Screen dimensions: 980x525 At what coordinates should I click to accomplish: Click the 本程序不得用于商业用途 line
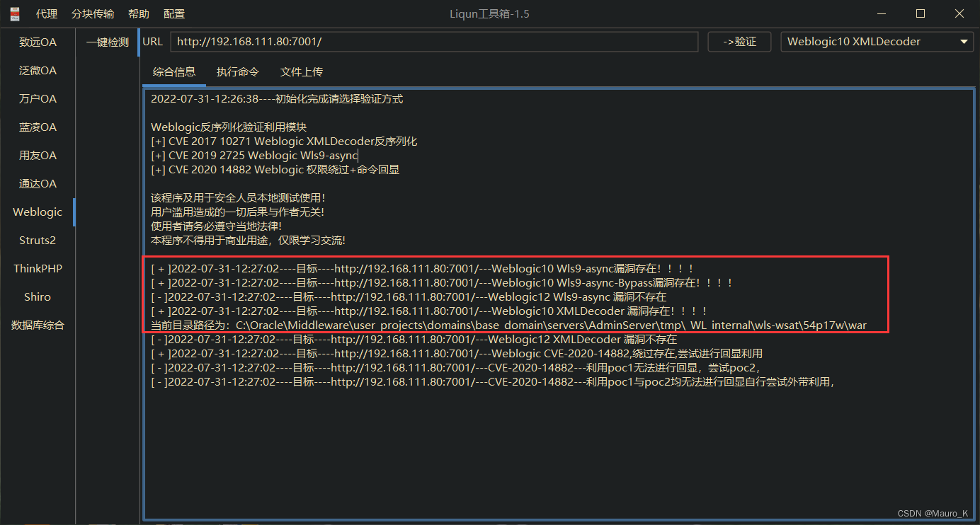tap(249, 241)
